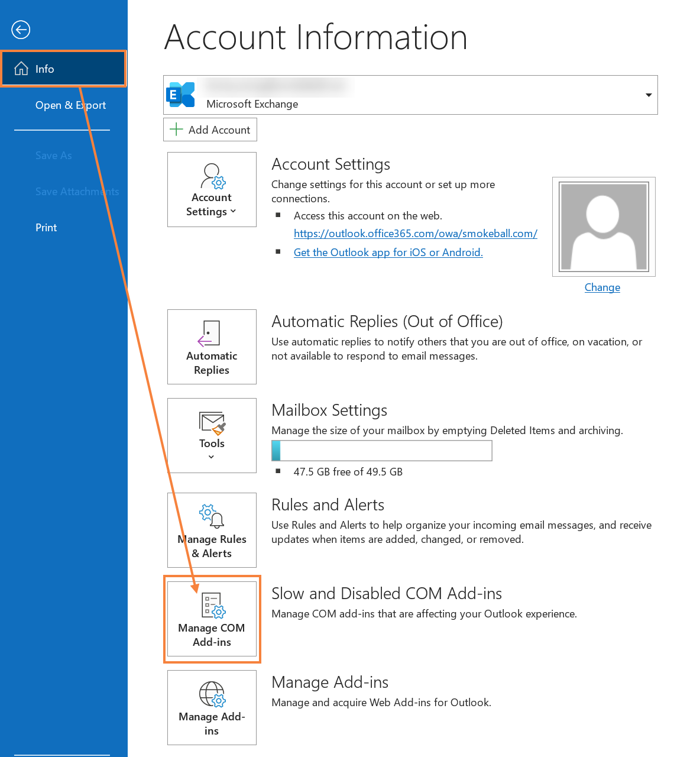Open Account Settings icon button

[212, 176]
